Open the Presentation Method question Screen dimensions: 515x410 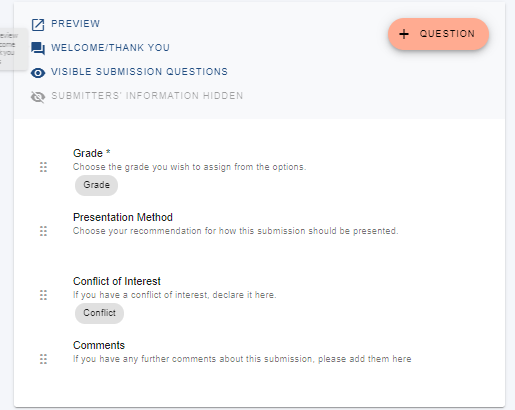click(123, 217)
